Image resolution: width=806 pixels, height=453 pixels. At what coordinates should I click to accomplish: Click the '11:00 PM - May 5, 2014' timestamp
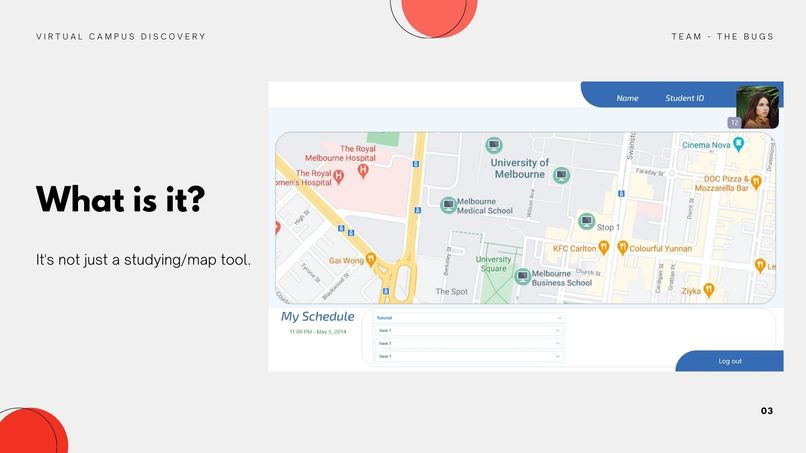pyautogui.click(x=318, y=332)
